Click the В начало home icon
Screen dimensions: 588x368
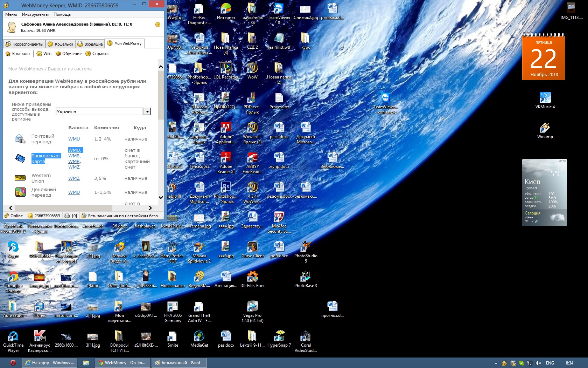click(x=8, y=54)
